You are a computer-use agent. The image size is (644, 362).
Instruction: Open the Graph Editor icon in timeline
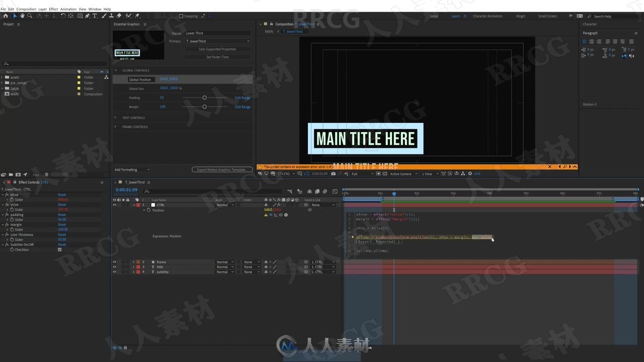click(x=335, y=192)
